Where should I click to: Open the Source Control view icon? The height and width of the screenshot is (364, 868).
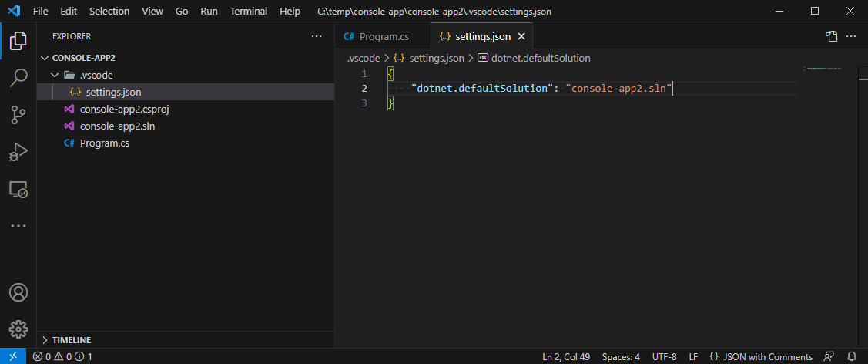tap(18, 115)
